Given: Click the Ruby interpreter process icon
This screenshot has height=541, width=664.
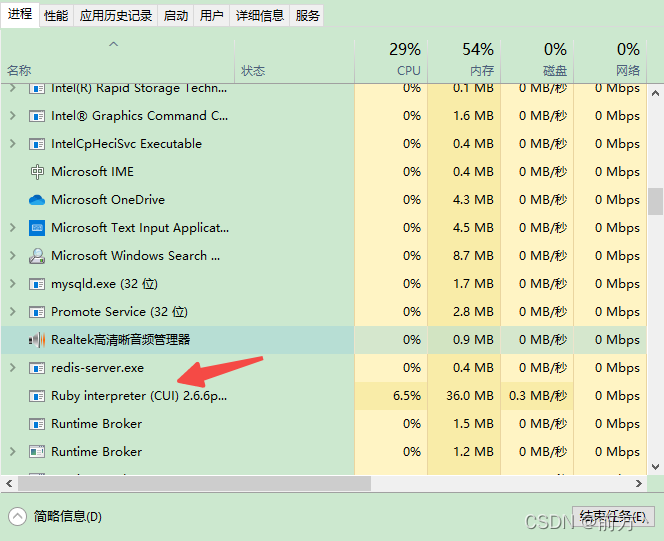Looking at the screenshot, I should click(37, 396).
